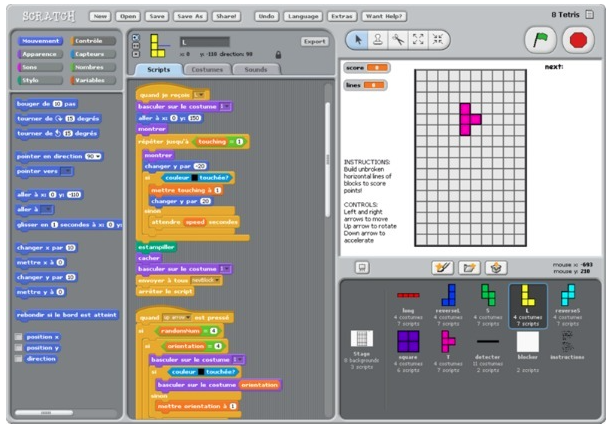Viewport: 610px width, 430px height.
Task: Select the shrink sprite tool
Action: (x=438, y=39)
